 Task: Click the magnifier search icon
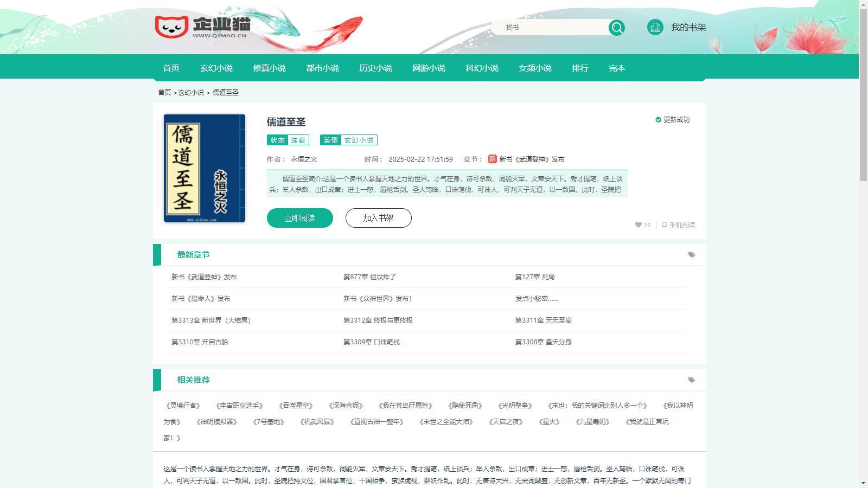tap(617, 27)
